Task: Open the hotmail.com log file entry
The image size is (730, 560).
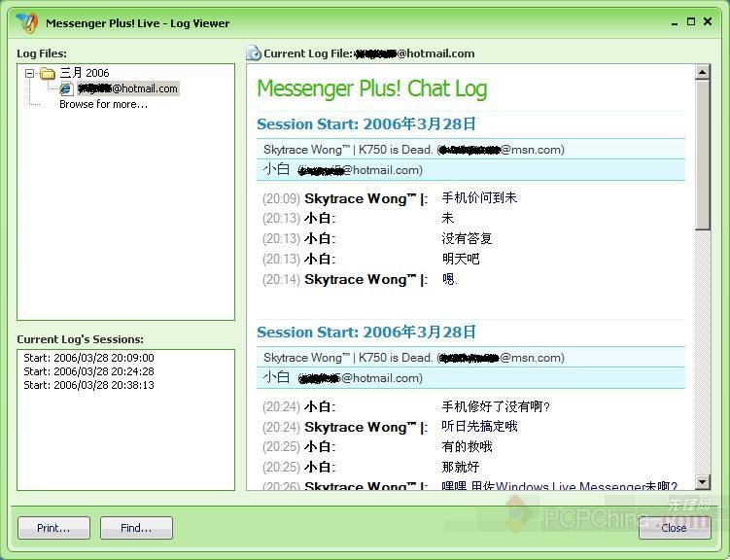Action: (127, 88)
